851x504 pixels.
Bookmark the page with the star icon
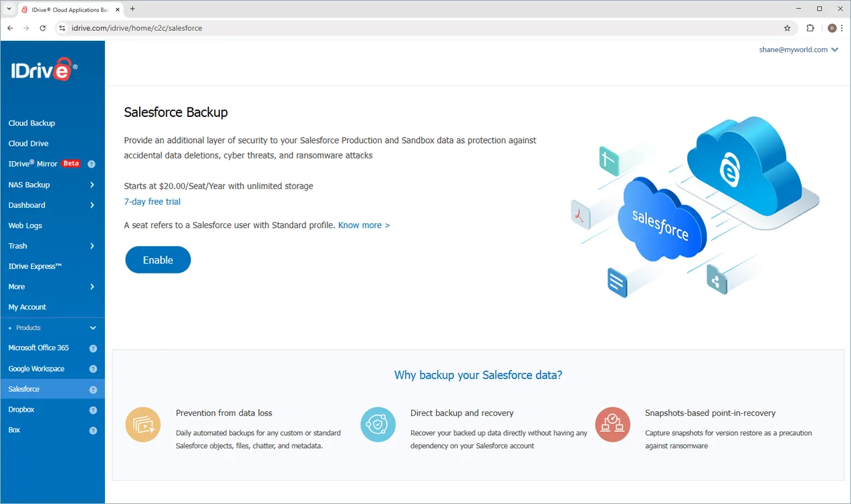point(787,28)
